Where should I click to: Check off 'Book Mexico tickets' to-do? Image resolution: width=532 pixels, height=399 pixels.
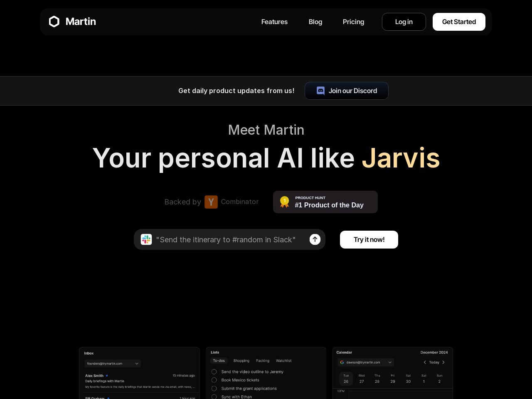coord(214,380)
